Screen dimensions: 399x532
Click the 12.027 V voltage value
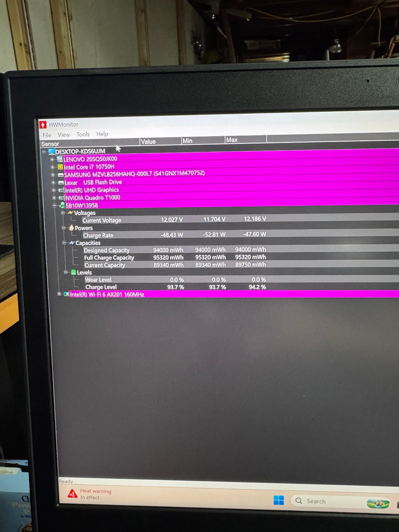click(172, 220)
